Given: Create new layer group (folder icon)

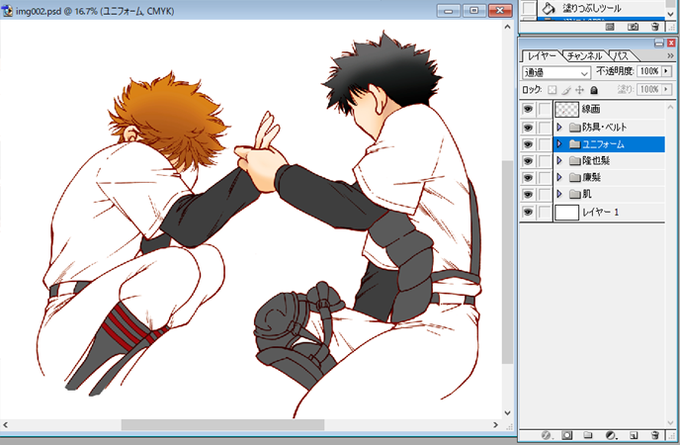Looking at the screenshot, I should (x=588, y=435).
